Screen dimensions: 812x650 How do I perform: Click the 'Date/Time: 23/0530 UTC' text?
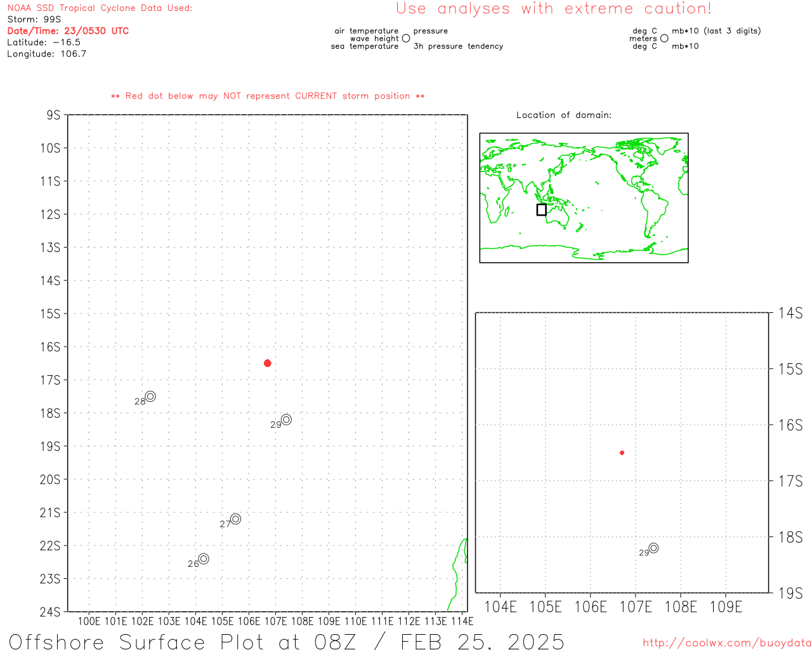[68, 31]
